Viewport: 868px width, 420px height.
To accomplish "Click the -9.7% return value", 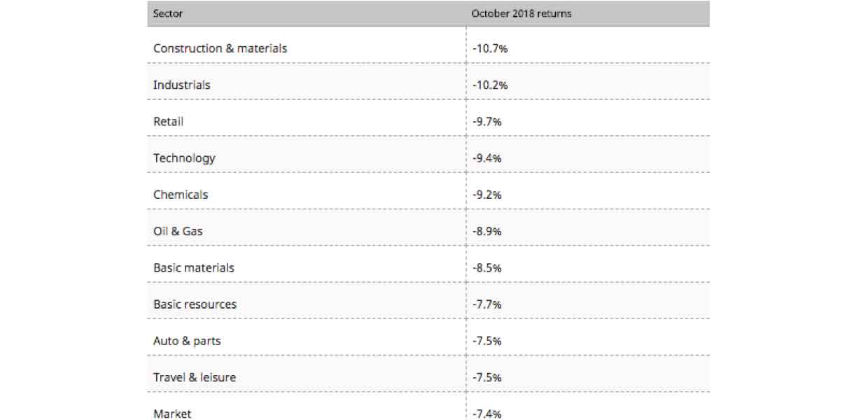I will 486,122.
